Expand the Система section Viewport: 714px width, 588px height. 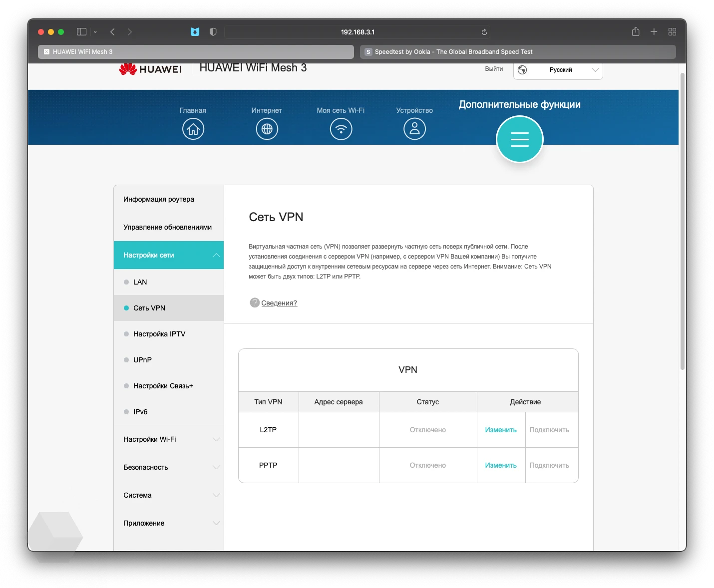pyautogui.click(x=169, y=495)
